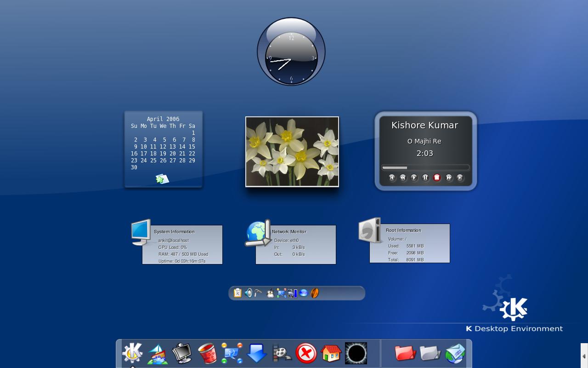Viewport: 588px width, 368px height.
Task: Stop playback with red stop button
Action: click(437, 178)
